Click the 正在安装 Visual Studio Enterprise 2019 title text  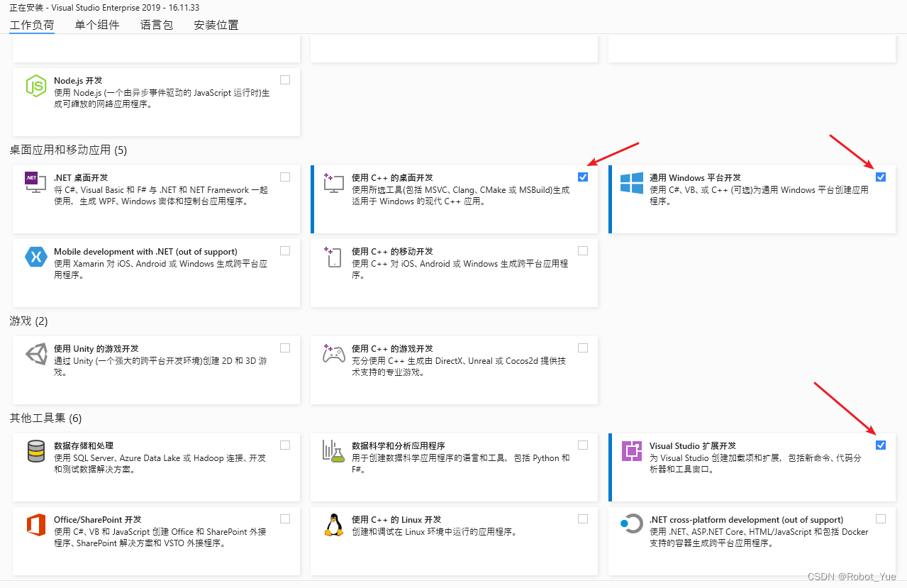click(x=104, y=6)
